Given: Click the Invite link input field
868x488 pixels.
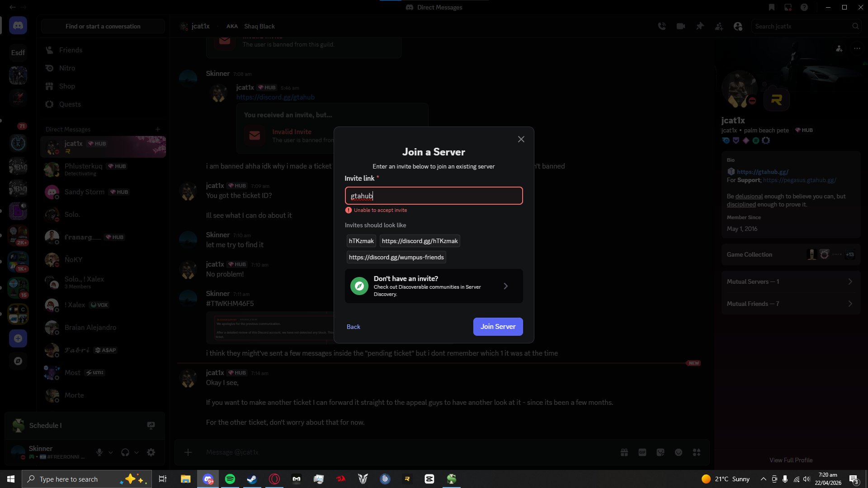Looking at the screenshot, I should 434,196.
